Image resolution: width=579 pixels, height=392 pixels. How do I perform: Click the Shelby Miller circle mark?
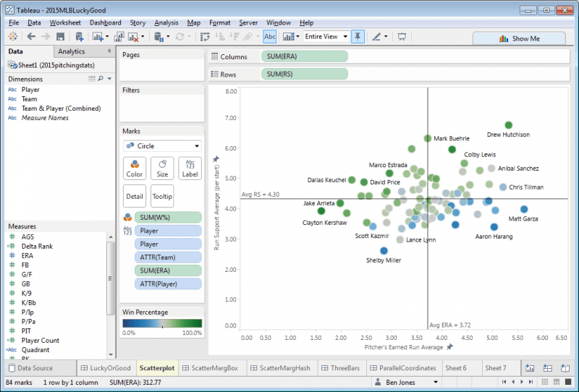tap(384, 251)
